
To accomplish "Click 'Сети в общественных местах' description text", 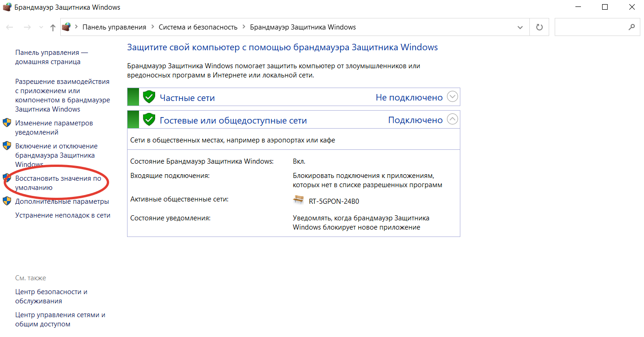I will click(x=232, y=140).
